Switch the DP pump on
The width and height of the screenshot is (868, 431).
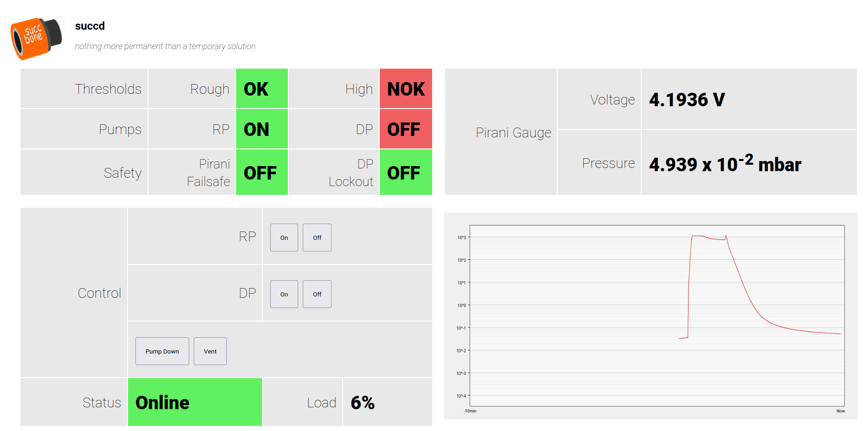tap(284, 294)
